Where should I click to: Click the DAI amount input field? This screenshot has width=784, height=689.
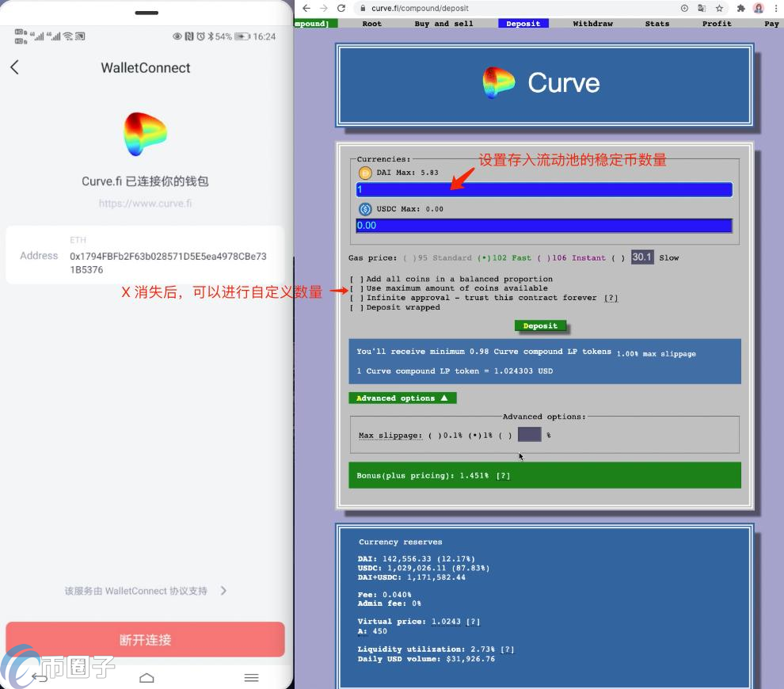click(544, 189)
